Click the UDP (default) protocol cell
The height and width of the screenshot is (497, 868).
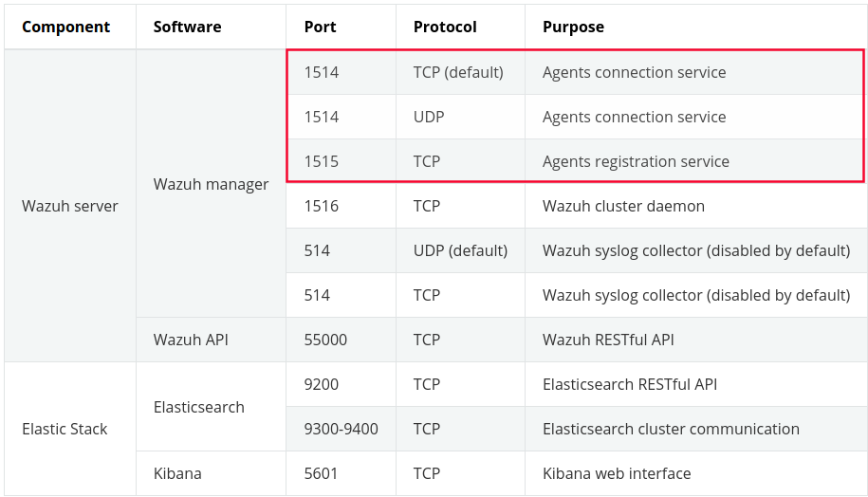pos(460,250)
